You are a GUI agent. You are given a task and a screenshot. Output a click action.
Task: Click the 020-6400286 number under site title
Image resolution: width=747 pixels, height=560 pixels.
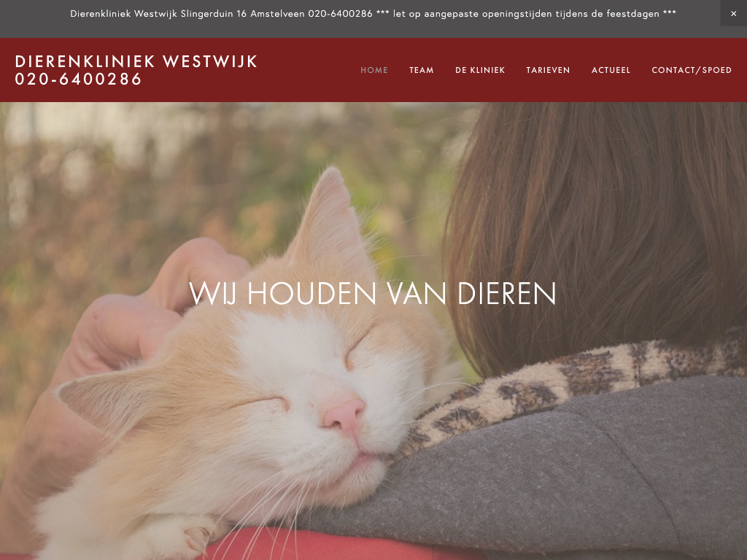pos(79,79)
